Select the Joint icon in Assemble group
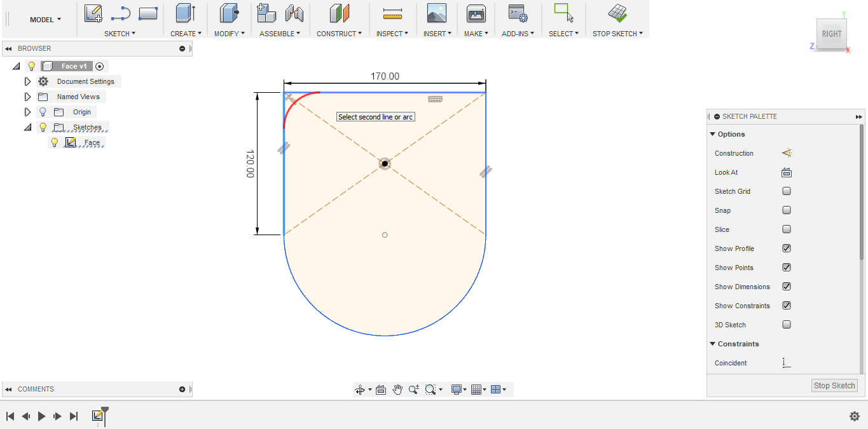This screenshot has height=429, width=868. coord(294,13)
